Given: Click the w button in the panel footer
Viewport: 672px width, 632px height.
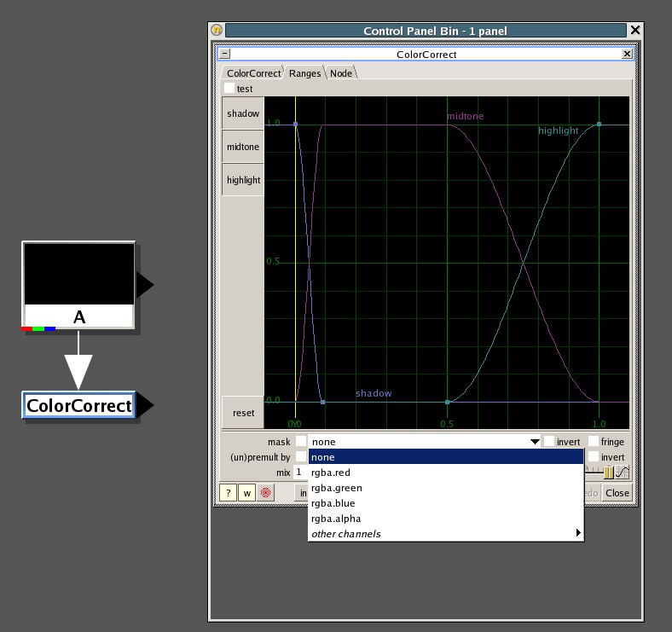Looking at the screenshot, I should pyautogui.click(x=246, y=493).
